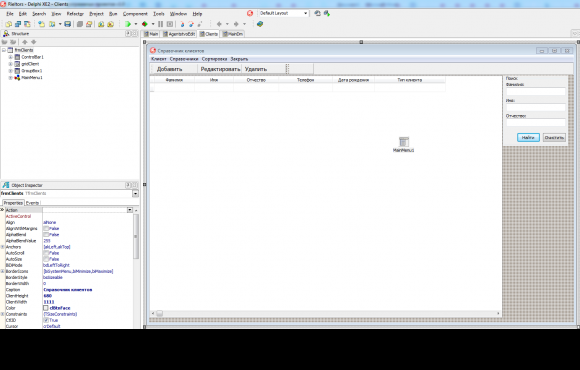The image size is (580, 370).
Task: Click the Фамилия search input field
Action: (536, 91)
